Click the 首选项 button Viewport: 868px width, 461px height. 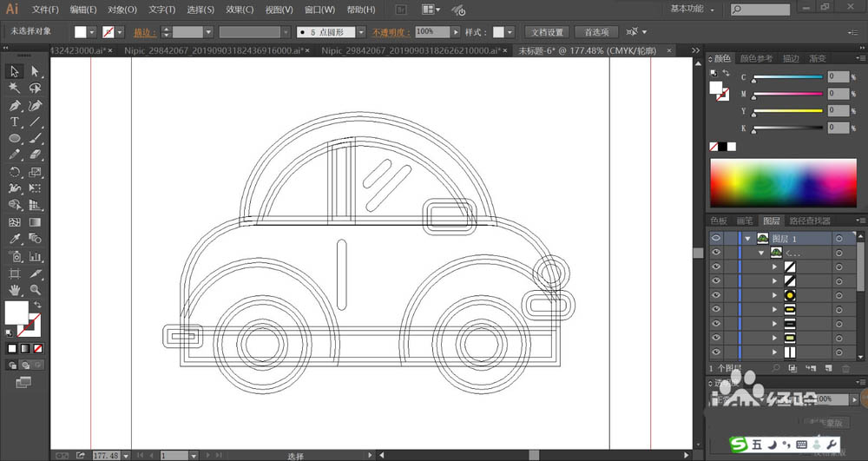coord(596,32)
